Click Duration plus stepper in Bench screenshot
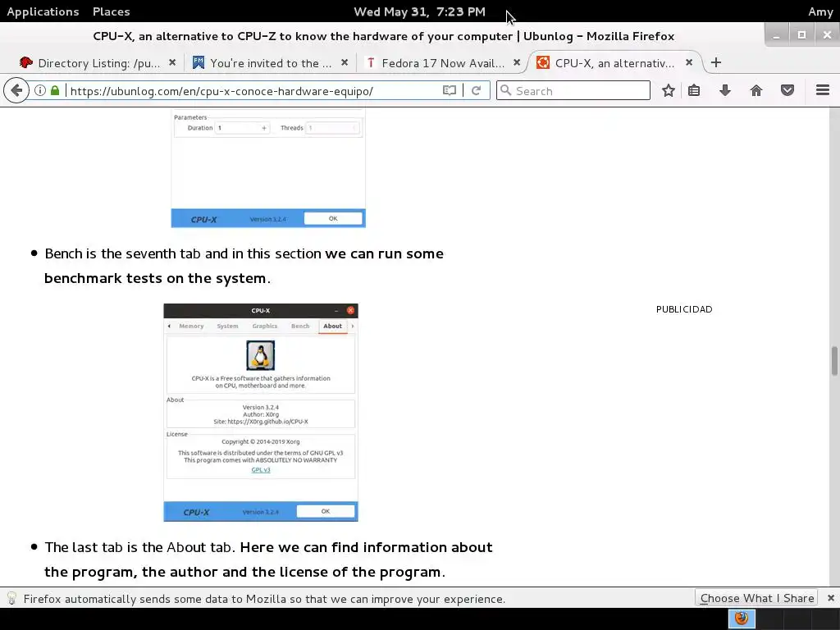Image resolution: width=840 pixels, height=630 pixels. point(263,128)
